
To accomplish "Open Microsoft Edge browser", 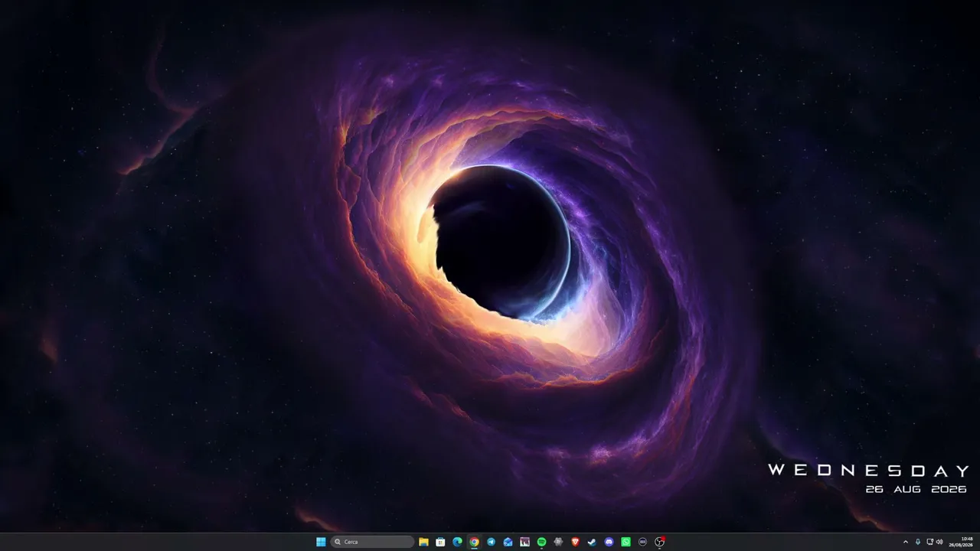I will (x=457, y=542).
